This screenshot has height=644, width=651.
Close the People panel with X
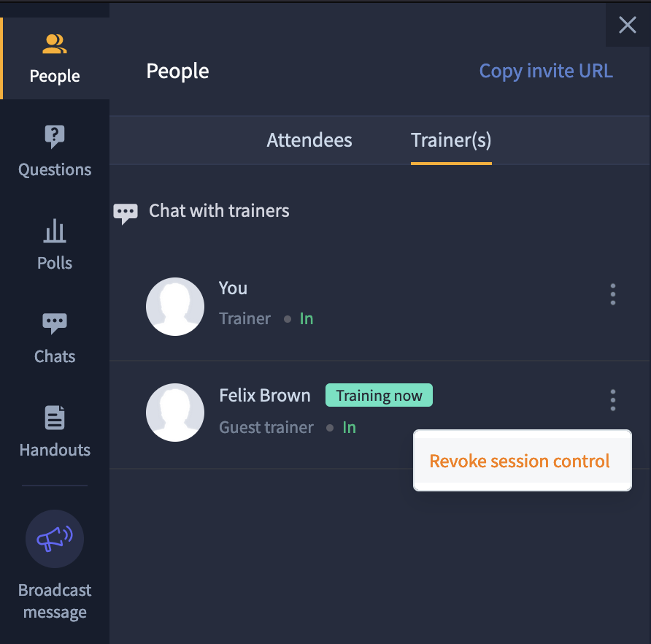pos(628,25)
